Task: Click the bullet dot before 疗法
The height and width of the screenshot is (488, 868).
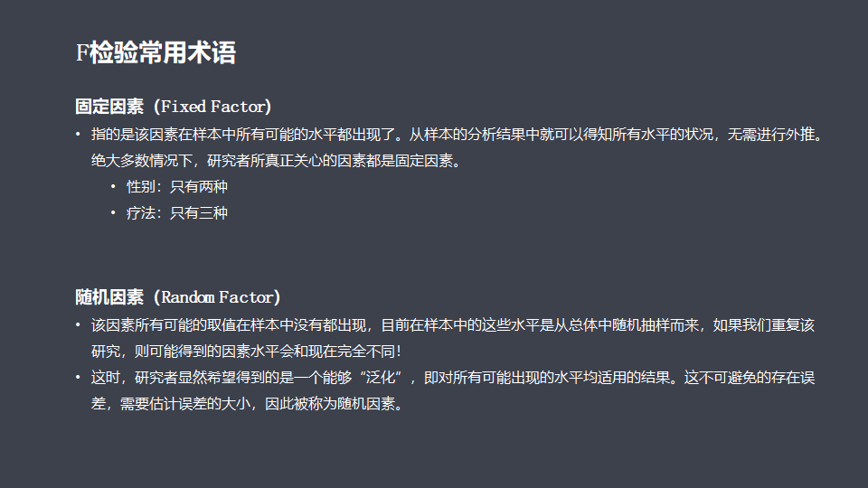Action: tap(113, 213)
